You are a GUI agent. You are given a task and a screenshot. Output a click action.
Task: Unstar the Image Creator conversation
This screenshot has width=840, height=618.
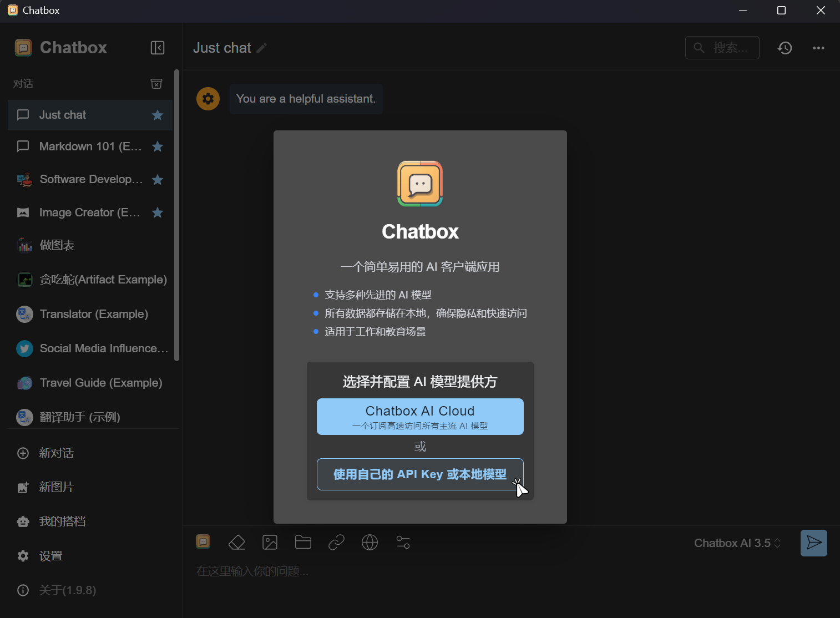(158, 212)
